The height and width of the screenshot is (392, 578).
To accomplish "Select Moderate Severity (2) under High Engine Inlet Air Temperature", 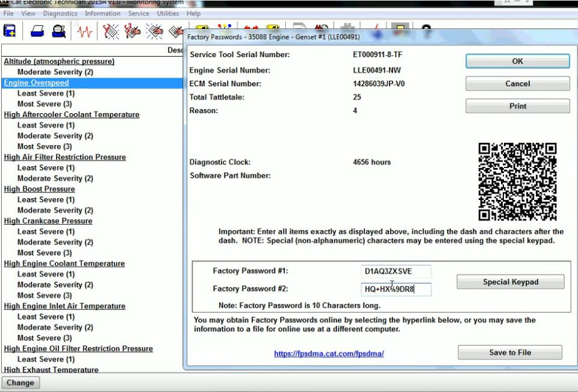I will pos(55,328).
